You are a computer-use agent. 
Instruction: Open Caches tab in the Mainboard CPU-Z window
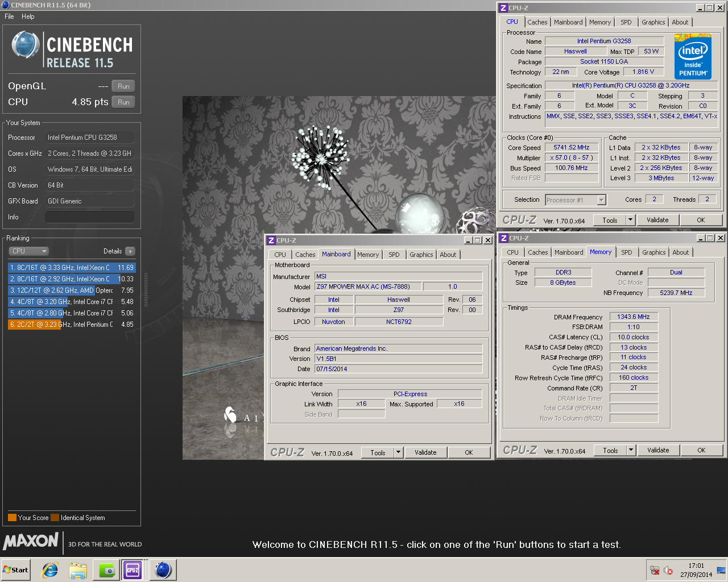click(x=305, y=255)
